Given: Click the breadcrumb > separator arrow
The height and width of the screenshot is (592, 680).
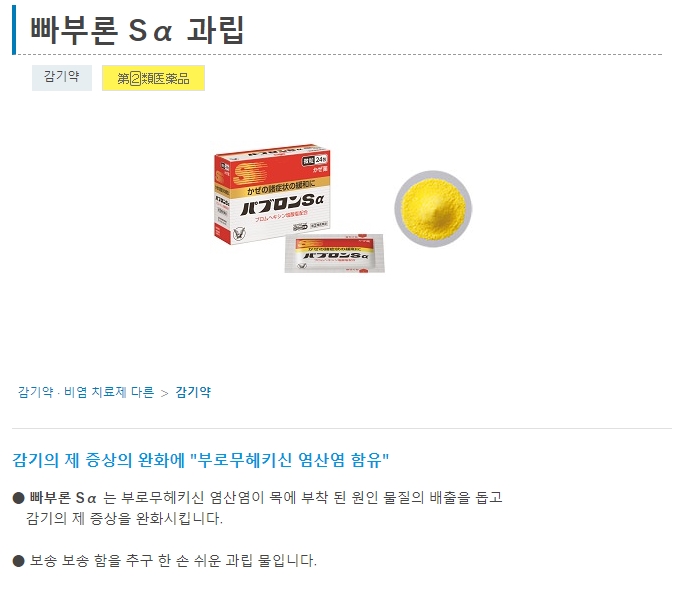Looking at the screenshot, I should coord(164,393).
